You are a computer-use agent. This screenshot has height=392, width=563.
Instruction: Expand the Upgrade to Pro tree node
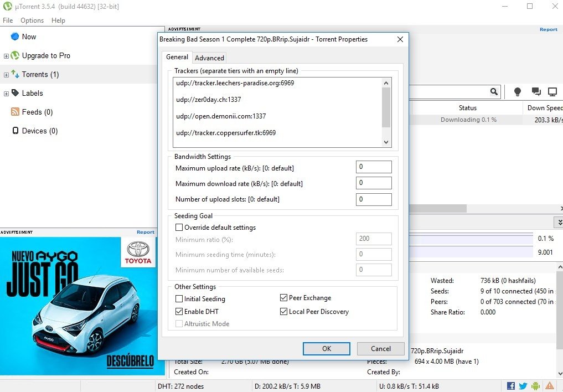[6, 56]
